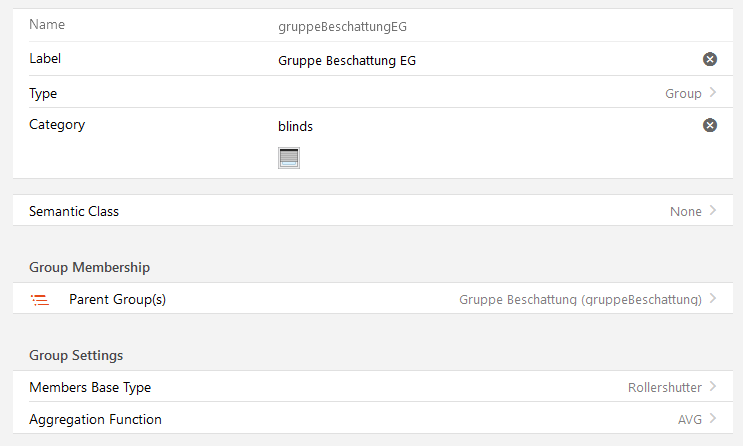Open the 'Gruppe Beschattung (gruppeBeschattung)' parent group link
The width and height of the screenshot is (743, 446).
[x=580, y=299]
